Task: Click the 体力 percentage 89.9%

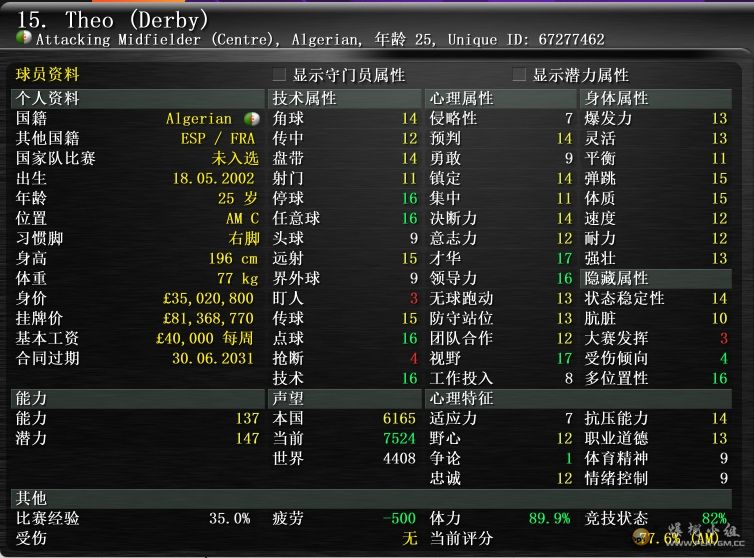Action: click(x=549, y=518)
